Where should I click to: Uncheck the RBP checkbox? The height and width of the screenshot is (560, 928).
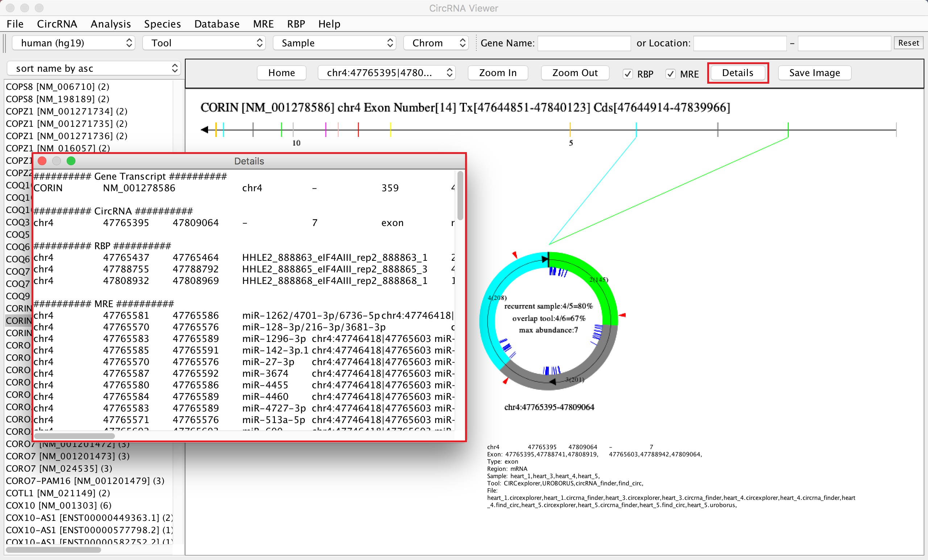(x=627, y=74)
